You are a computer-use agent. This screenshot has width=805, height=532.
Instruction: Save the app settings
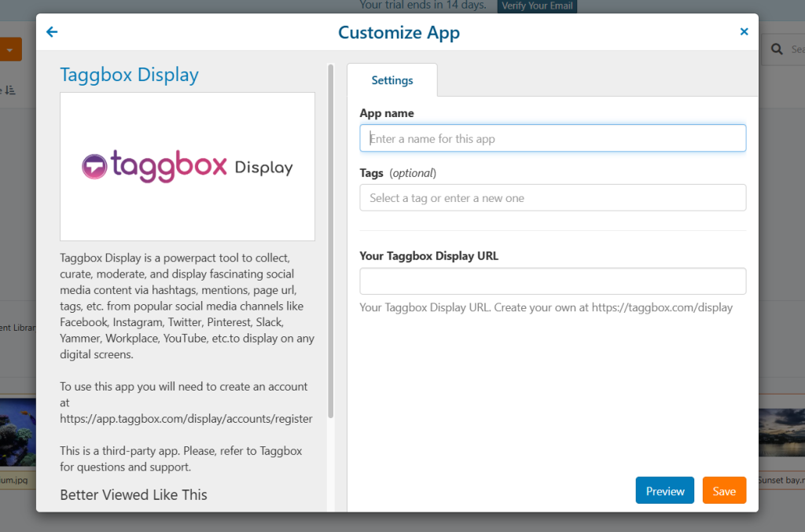[724, 490]
